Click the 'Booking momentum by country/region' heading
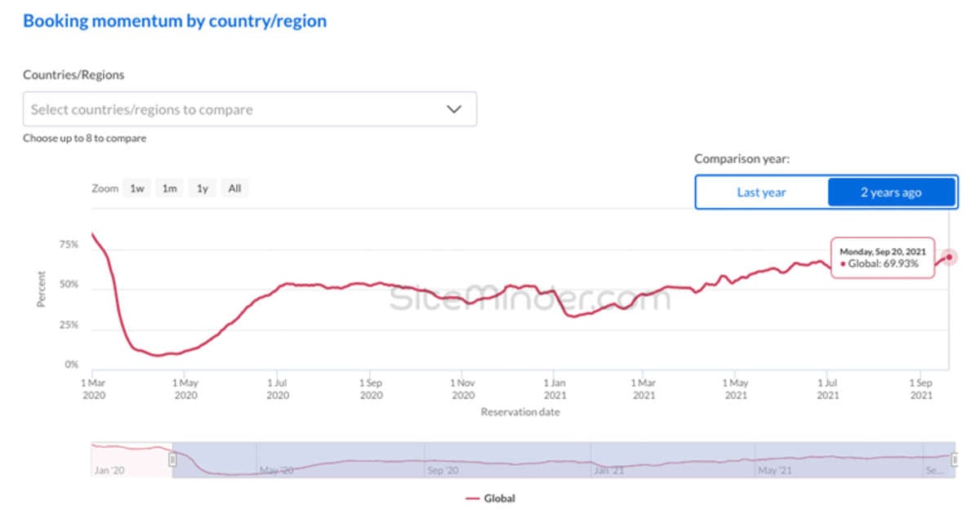This screenshot has width=980, height=514. (x=175, y=21)
